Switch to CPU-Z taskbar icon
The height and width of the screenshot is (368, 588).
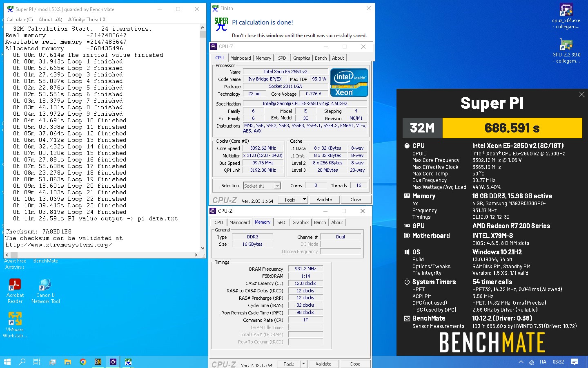(113, 362)
